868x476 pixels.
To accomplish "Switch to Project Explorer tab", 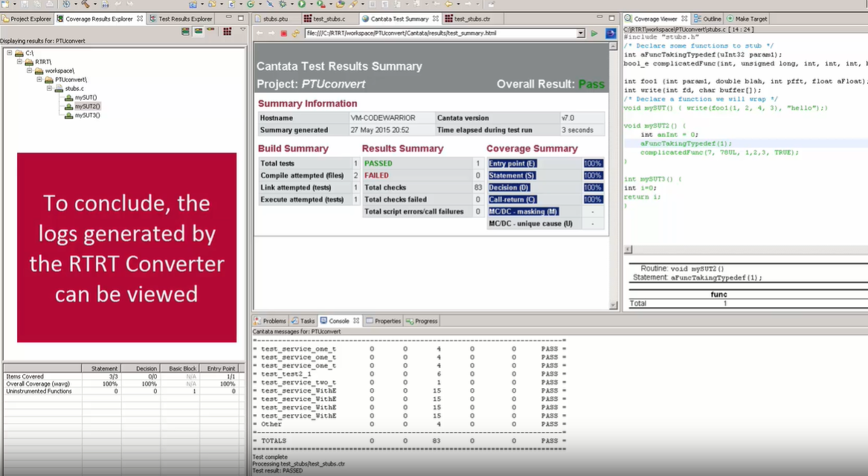I will coord(27,19).
